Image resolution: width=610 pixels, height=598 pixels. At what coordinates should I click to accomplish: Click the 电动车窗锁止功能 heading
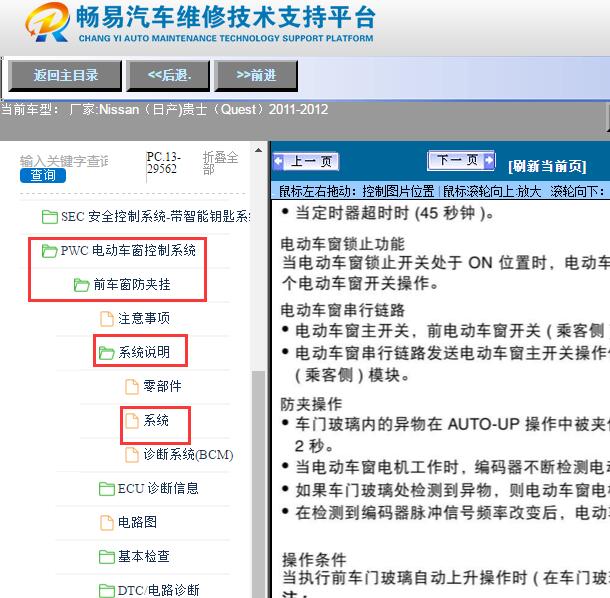point(343,244)
